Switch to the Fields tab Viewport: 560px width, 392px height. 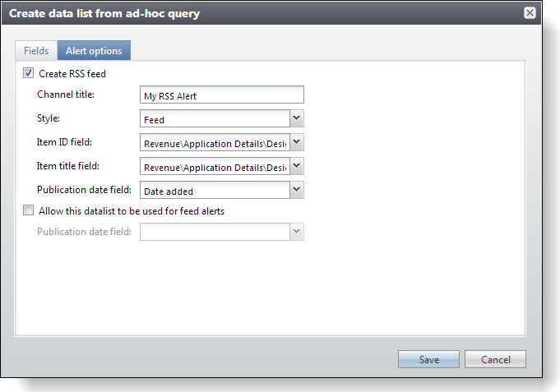tap(36, 51)
